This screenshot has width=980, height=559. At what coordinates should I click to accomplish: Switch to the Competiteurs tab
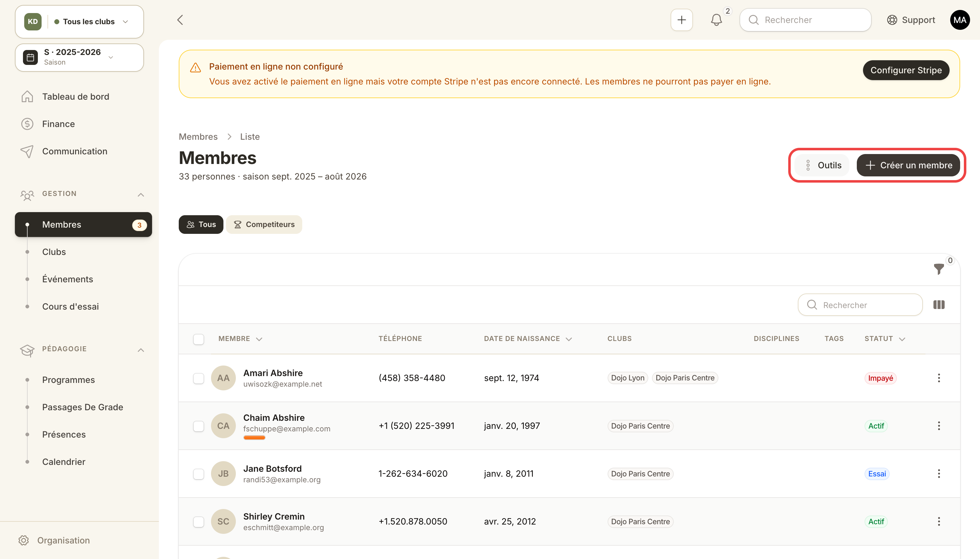(x=264, y=225)
